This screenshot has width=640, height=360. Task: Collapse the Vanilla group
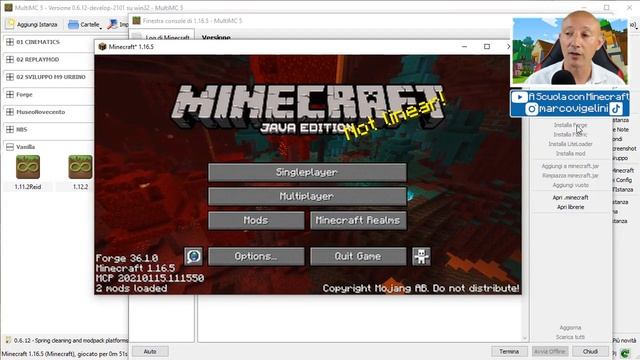click(x=10, y=147)
